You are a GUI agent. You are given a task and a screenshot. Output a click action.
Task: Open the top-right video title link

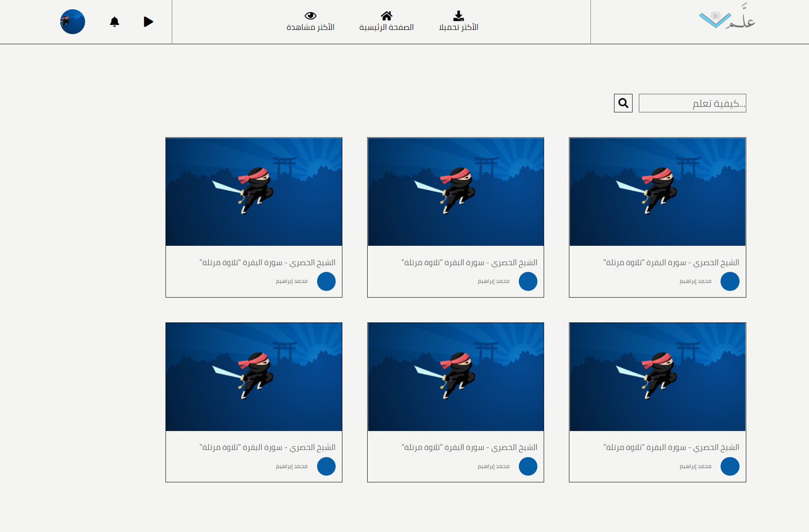[x=670, y=262]
